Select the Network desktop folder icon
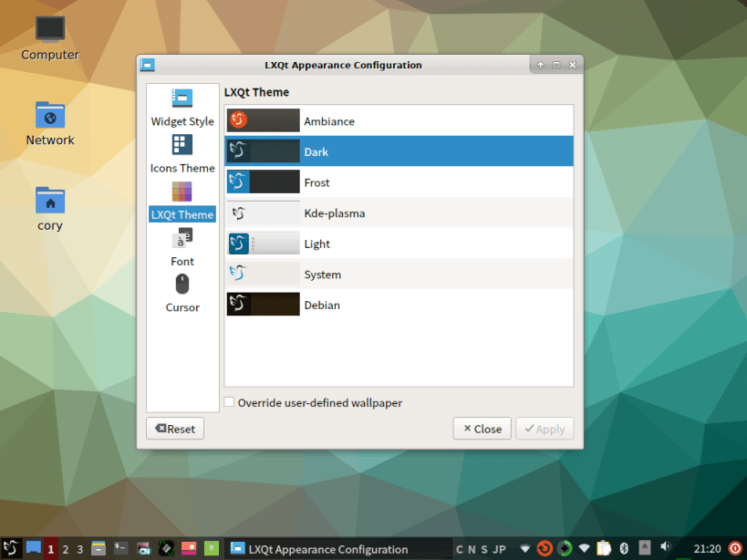The width and height of the screenshot is (747, 560). point(50,123)
